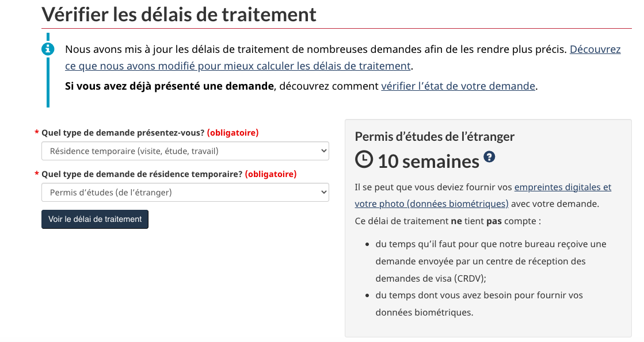This screenshot has width=644, height=342.
Task: Click the 'Quel type de demande de résidence temporaire?' label
Action: pos(142,174)
